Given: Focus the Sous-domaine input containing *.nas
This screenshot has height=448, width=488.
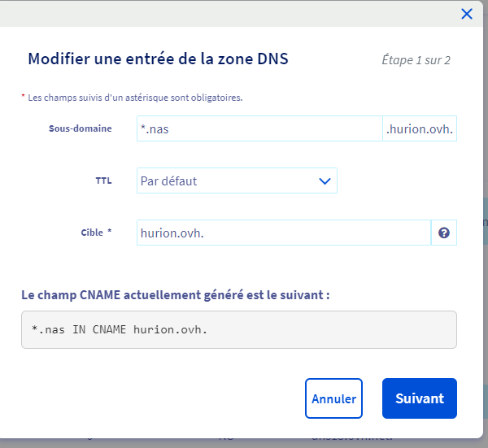Looking at the screenshot, I should (259, 129).
